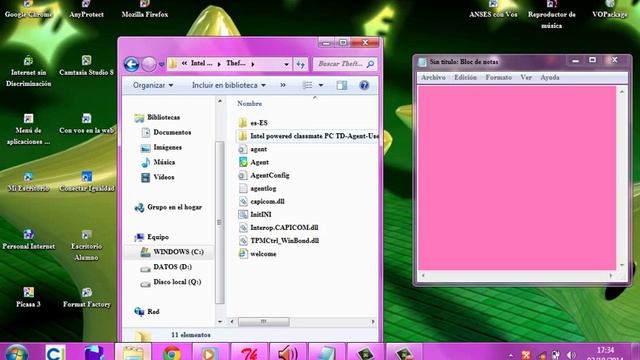
Task: Open Archivo menu in Bloc de notas
Action: coord(433,77)
